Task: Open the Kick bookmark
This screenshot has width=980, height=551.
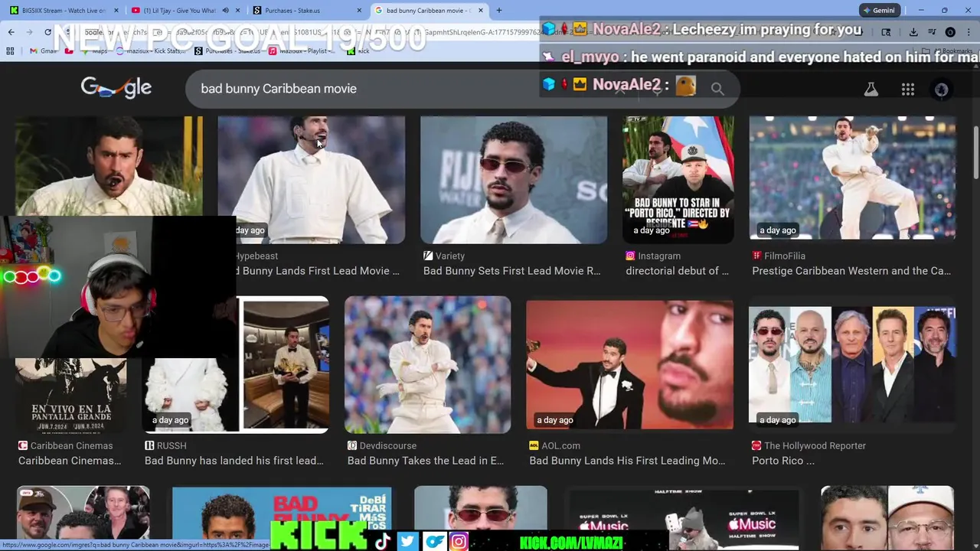Action: (x=358, y=51)
